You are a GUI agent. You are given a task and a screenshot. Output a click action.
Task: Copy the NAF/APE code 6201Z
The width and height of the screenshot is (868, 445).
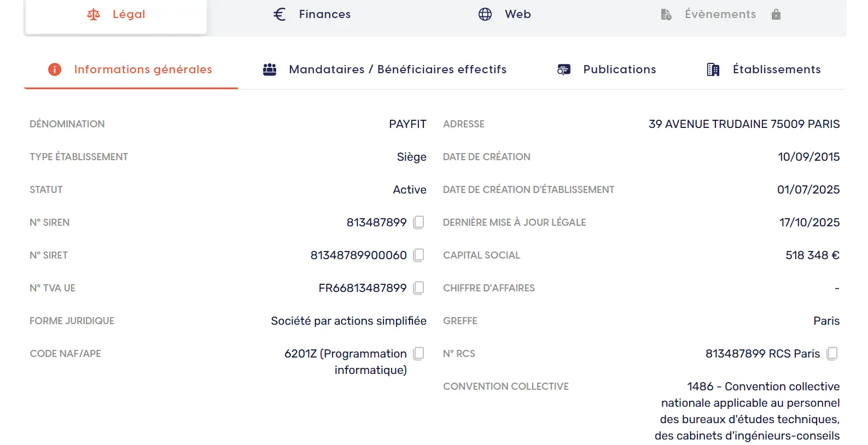(418, 354)
